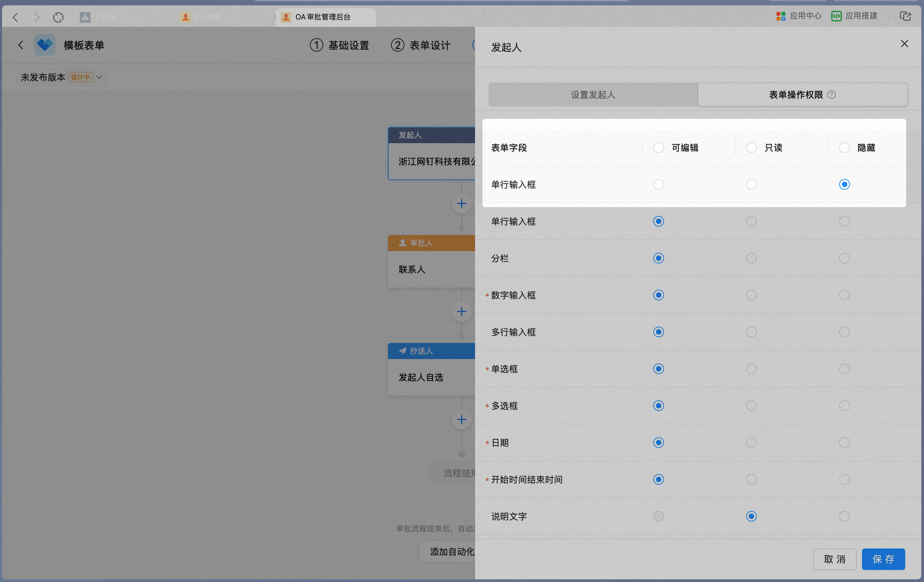
Task: Go to step 1 基础设置
Action: 339,45
